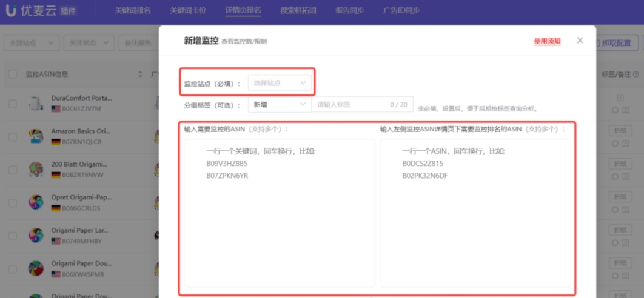Switch to 报告同步 tab
The width and height of the screenshot is (644, 298).
(x=349, y=11)
